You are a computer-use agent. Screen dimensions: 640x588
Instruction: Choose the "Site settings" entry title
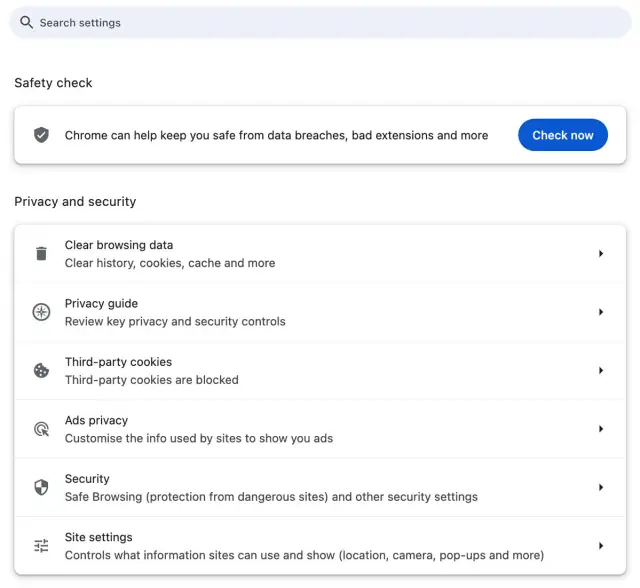coord(98,537)
